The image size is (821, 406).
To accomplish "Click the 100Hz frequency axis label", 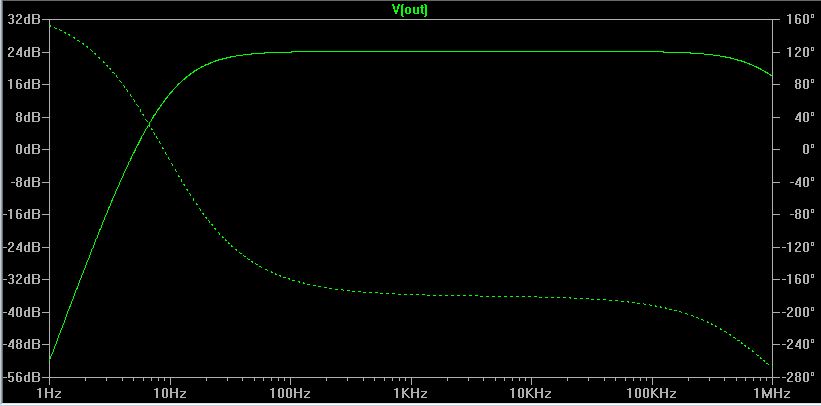I will click(x=291, y=393).
